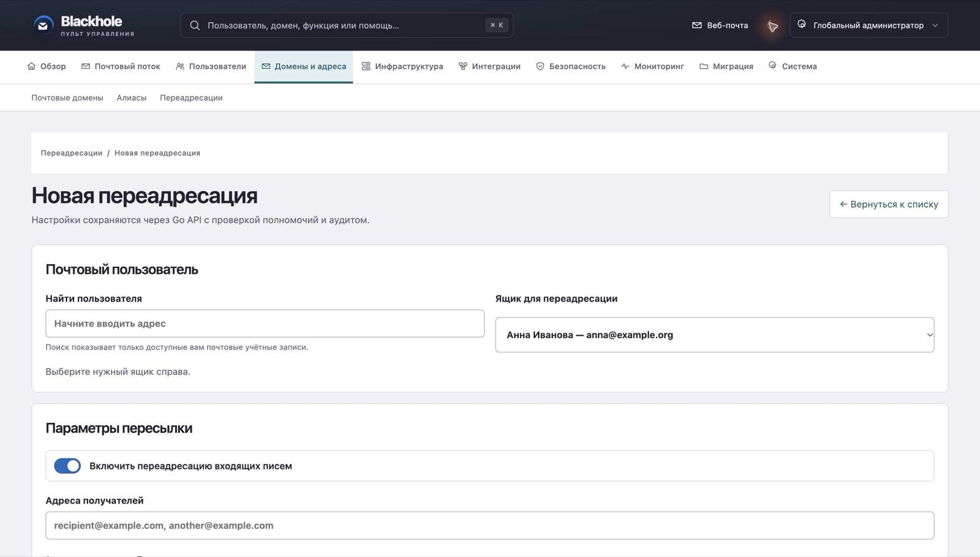The height and width of the screenshot is (557, 980).
Task: Open the Система tab
Action: (793, 66)
